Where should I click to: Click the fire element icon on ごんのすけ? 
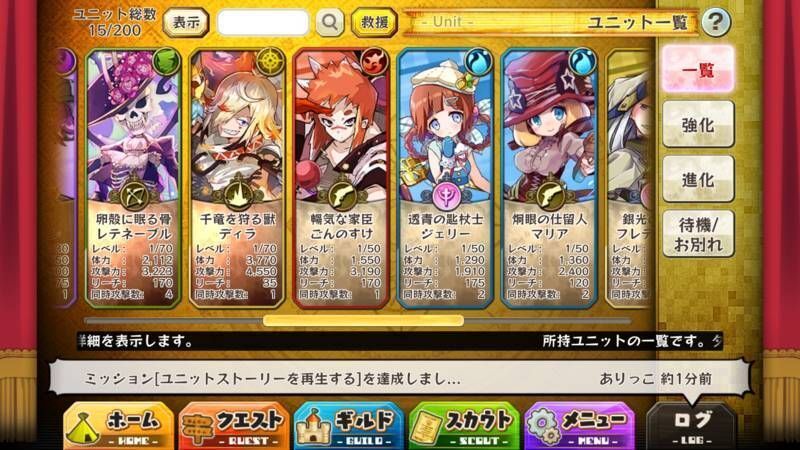(375, 62)
